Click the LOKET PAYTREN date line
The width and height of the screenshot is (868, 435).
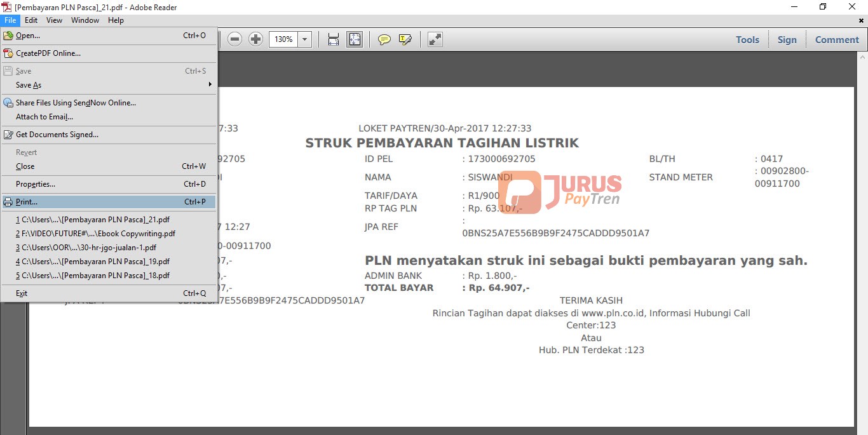coord(445,128)
